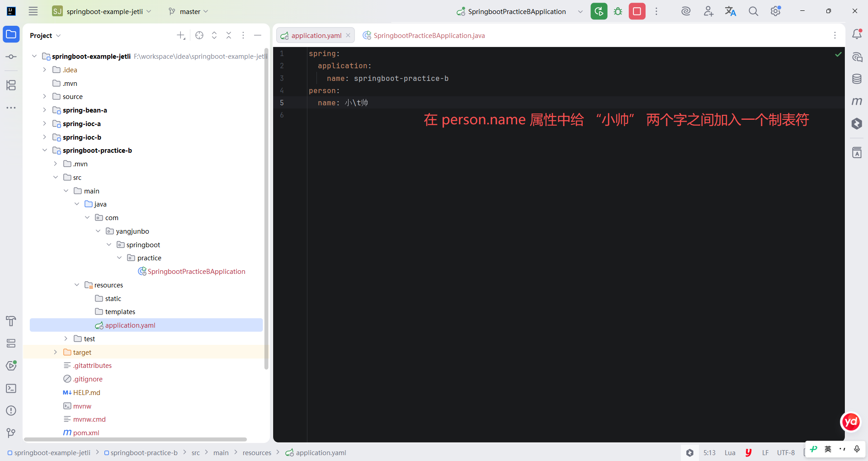The height and width of the screenshot is (461, 868).
Task: Rerun SpringbootPracticeBApplication
Action: (x=599, y=11)
